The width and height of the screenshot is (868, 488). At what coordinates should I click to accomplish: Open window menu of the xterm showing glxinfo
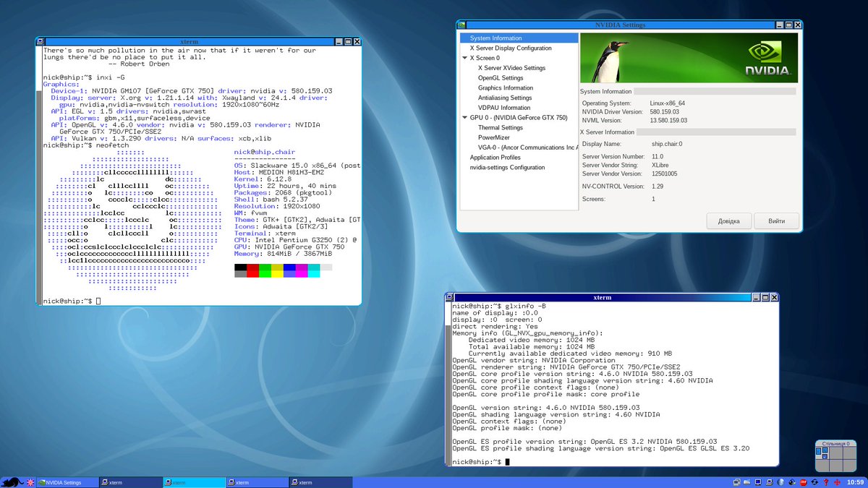click(x=451, y=297)
